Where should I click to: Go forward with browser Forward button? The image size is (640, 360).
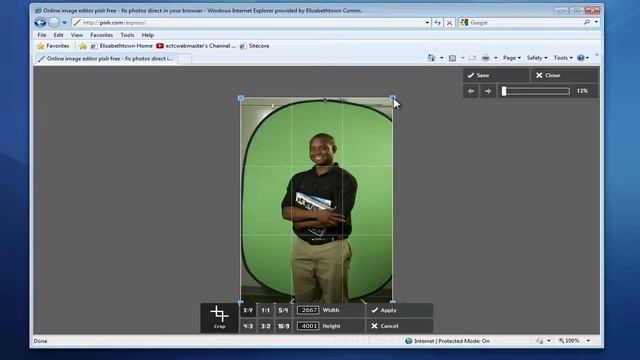54,22
